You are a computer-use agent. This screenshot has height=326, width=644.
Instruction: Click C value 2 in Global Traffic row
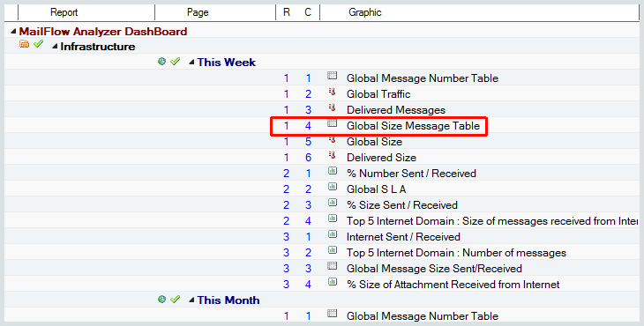(x=308, y=94)
